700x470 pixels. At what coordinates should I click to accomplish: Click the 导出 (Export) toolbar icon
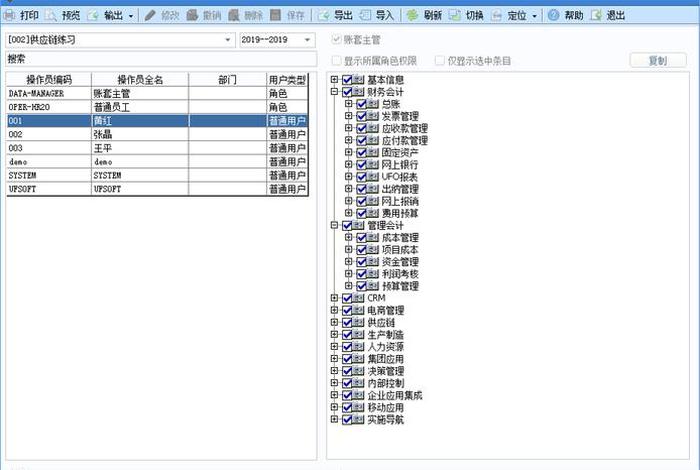tap(323, 16)
